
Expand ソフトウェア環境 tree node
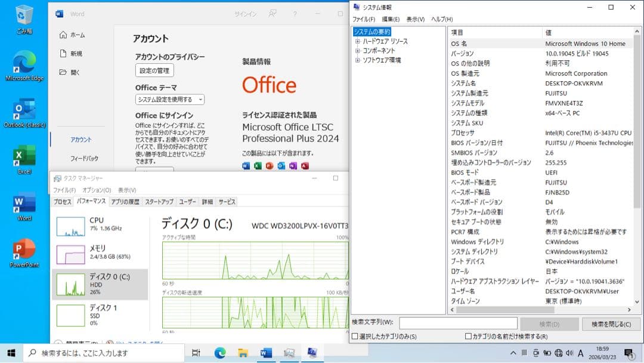pos(357,60)
